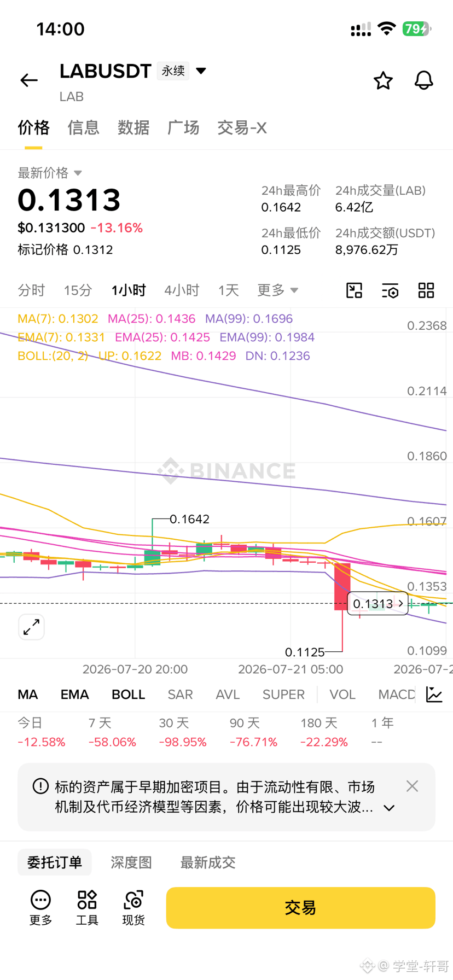Toggle the EMA indicator
This screenshot has width=453, height=980.
pos(74,695)
